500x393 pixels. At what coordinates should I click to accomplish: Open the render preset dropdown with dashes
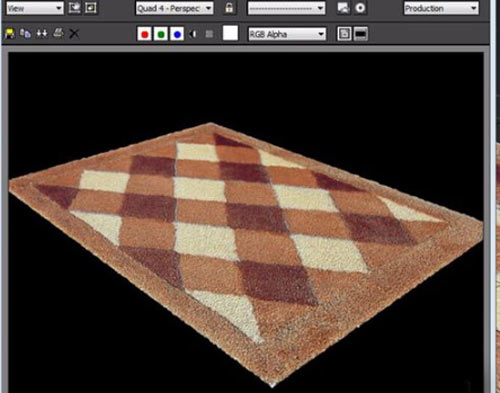(286, 8)
